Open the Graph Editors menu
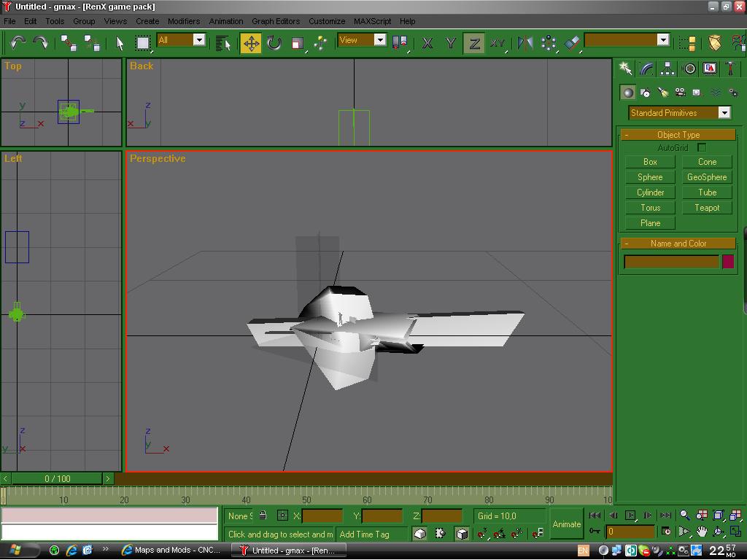This screenshot has height=560, width=747. [x=276, y=21]
